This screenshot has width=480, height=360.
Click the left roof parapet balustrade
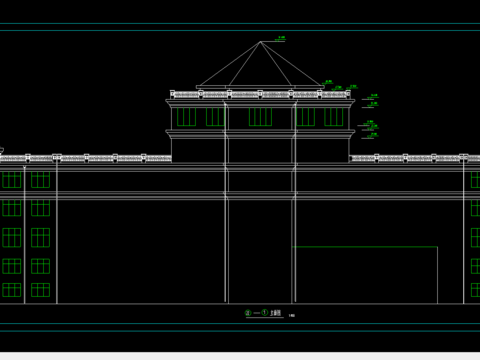(86, 158)
